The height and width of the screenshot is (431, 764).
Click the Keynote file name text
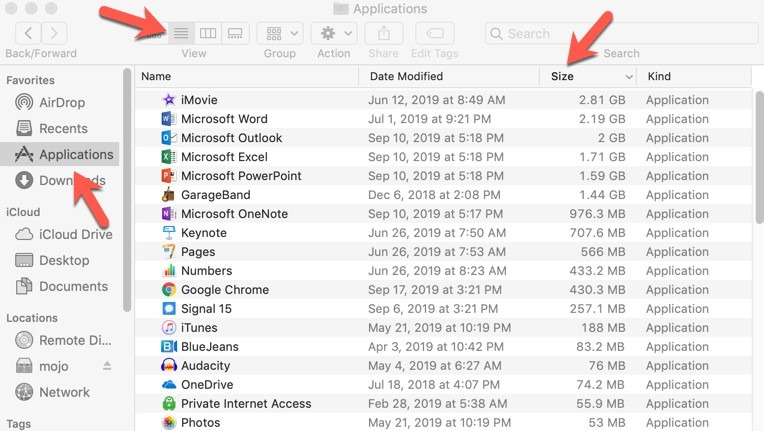pos(204,233)
